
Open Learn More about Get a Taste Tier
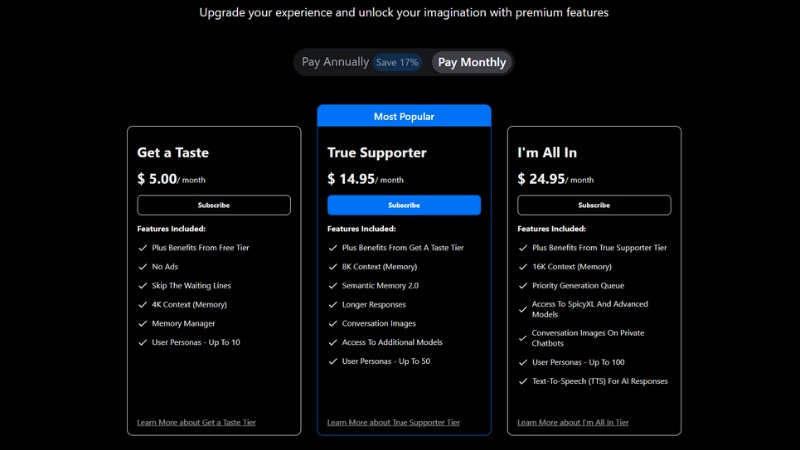(x=197, y=422)
